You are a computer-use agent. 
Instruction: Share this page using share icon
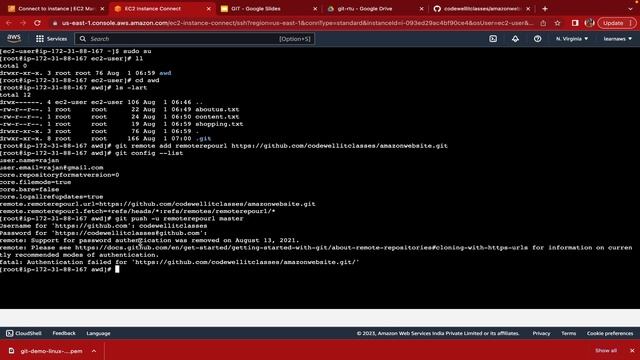point(543,23)
